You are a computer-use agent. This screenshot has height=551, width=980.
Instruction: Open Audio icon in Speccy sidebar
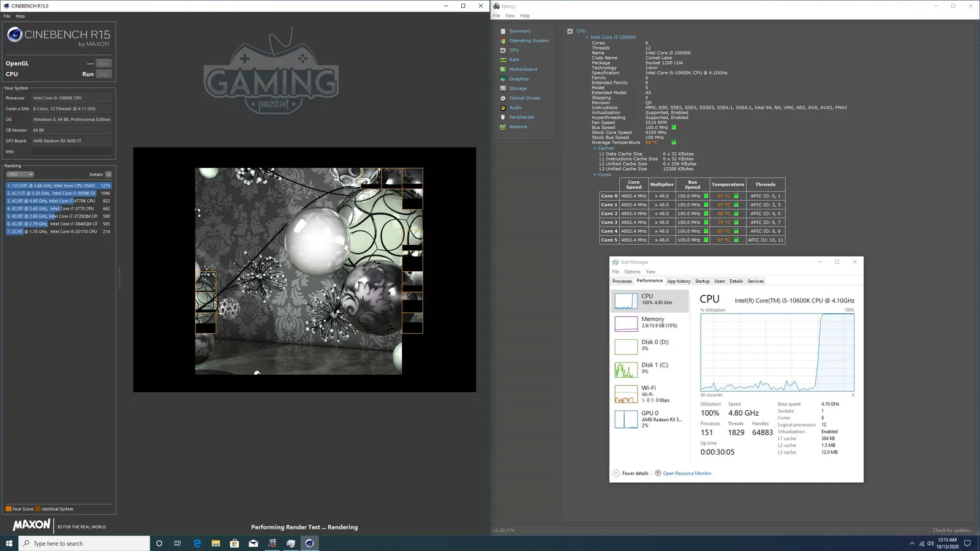click(503, 108)
